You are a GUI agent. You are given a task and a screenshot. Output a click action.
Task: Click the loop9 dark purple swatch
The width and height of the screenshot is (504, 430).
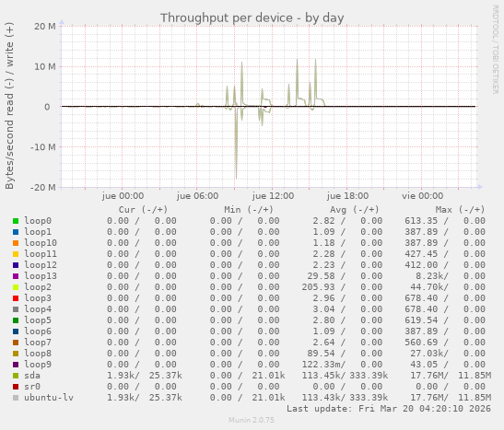16,365
